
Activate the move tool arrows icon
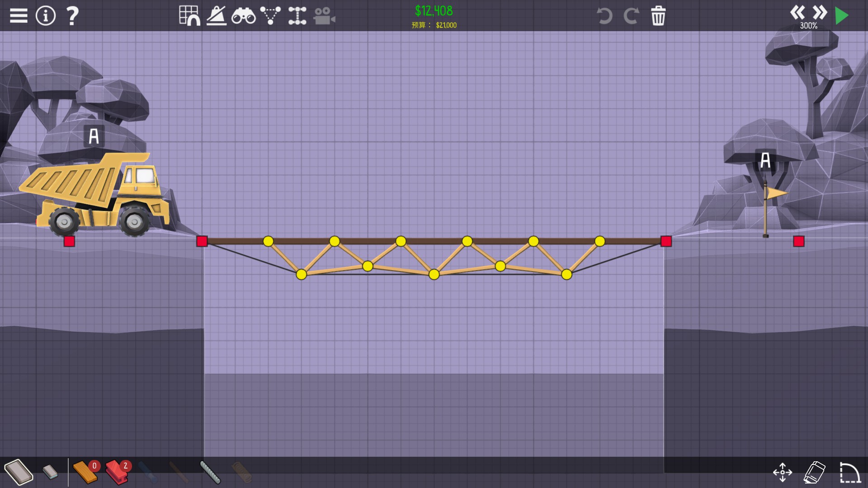[x=783, y=473]
